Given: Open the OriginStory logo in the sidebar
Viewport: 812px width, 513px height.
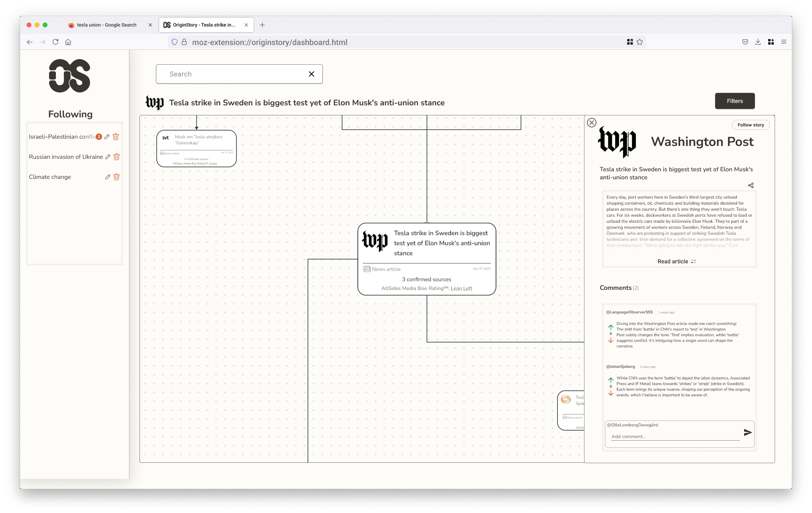Looking at the screenshot, I should tap(70, 76).
